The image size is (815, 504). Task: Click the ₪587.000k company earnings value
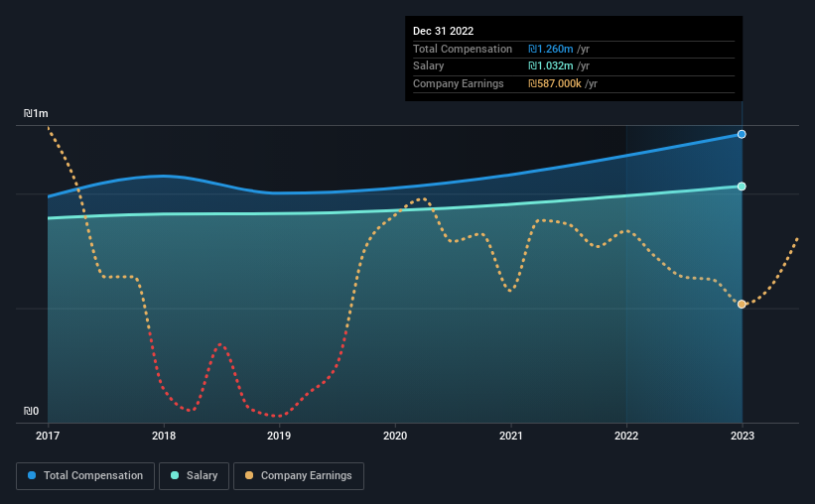pyautogui.click(x=555, y=83)
